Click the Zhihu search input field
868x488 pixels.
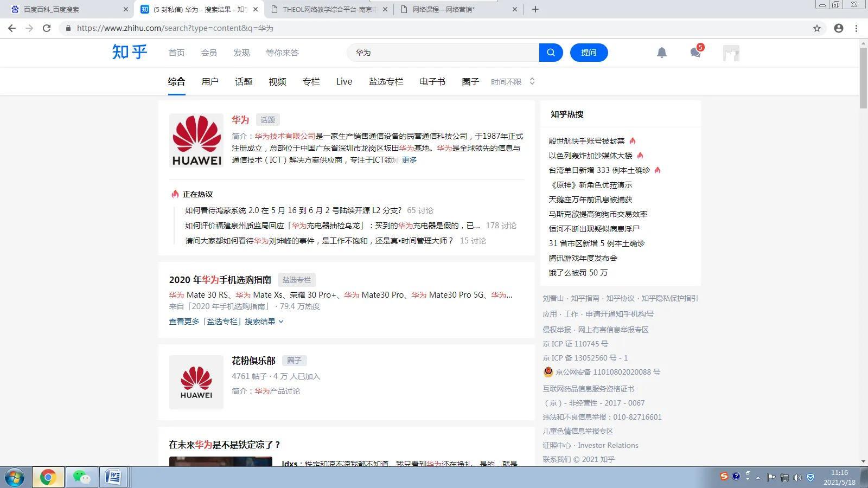pyautogui.click(x=443, y=53)
